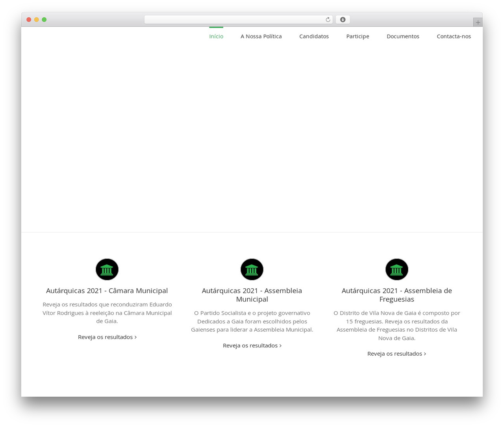Open A Nossa Política menu item
The height and width of the screenshot is (427, 504).
point(261,36)
